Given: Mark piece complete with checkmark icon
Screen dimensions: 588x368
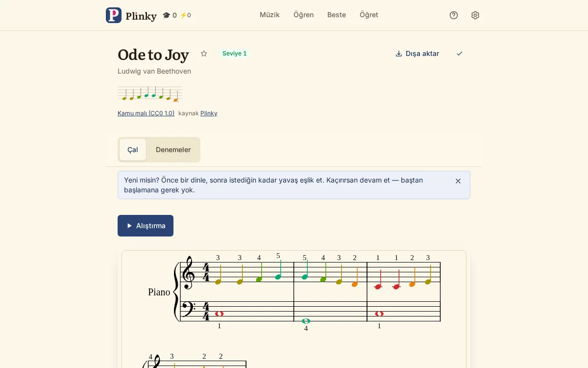Looking at the screenshot, I should 460,53.
